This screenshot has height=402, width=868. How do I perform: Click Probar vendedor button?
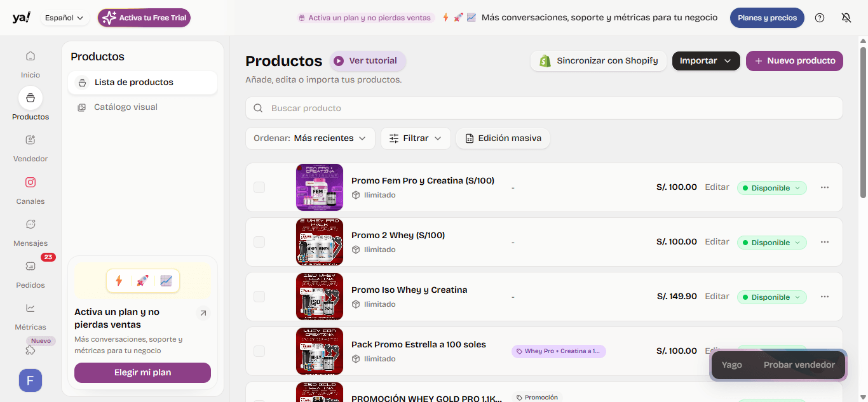(x=799, y=365)
